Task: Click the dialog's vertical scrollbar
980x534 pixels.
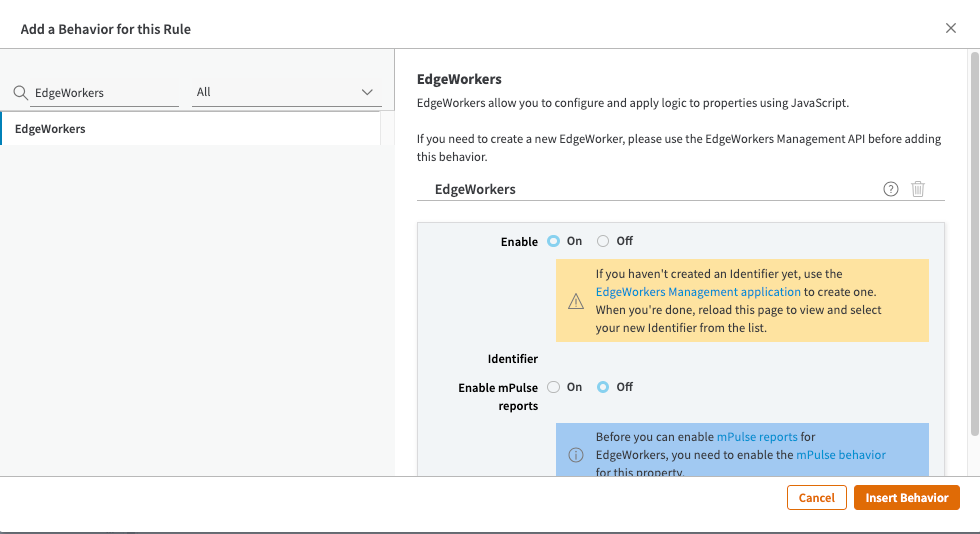Action: 974,250
